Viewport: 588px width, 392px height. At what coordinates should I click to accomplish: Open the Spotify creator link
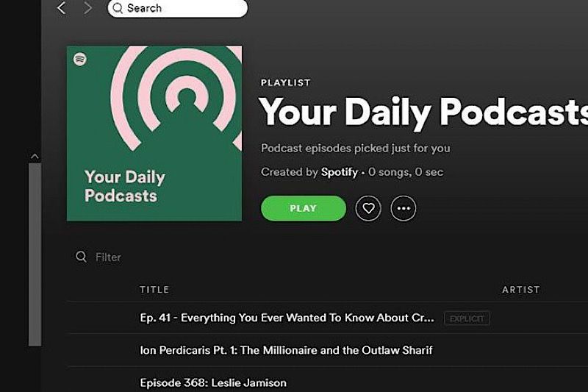[340, 172]
